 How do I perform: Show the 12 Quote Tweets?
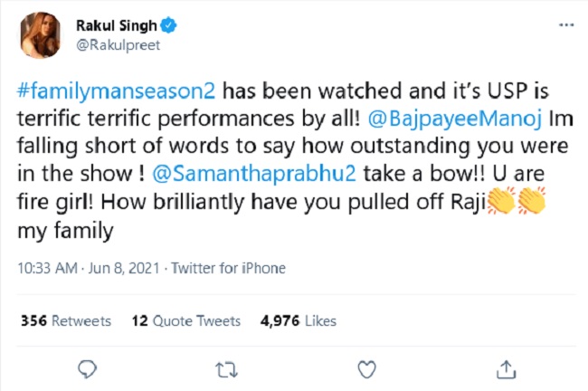click(185, 320)
